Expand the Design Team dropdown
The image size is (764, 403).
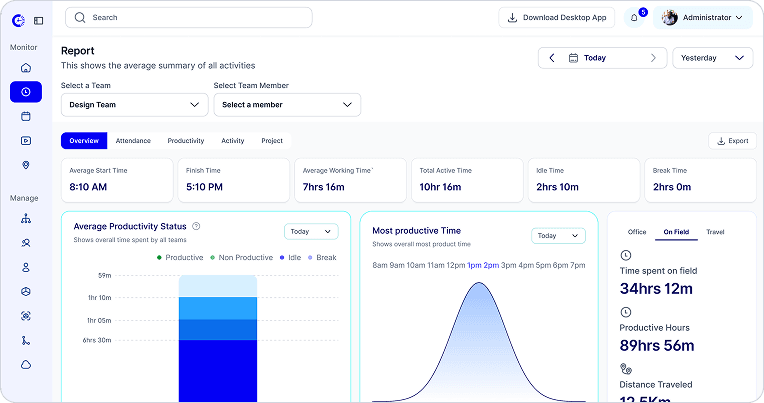pyautogui.click(x=134, y=105)
